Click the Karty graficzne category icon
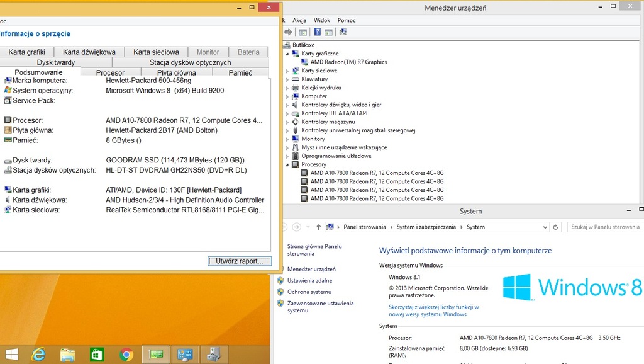Image resolution: width=644 pixels, height=364 pixels. tap(296, 54)
